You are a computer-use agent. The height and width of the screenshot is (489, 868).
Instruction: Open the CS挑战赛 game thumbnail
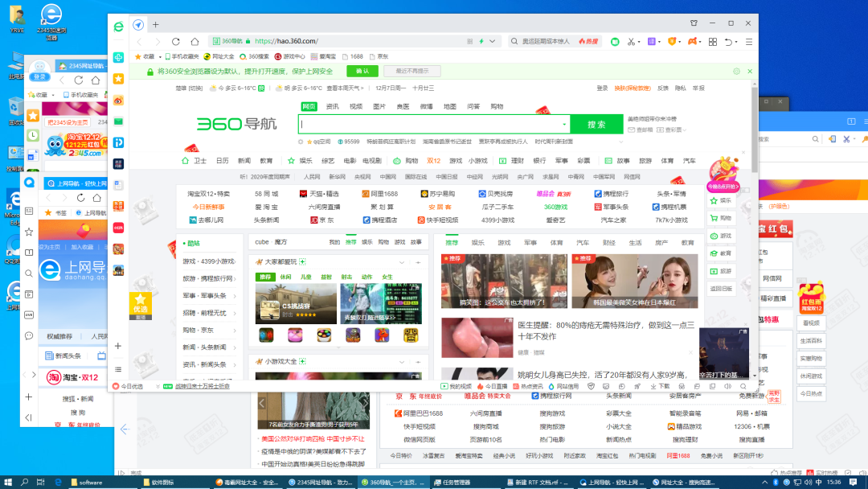coord(296,303)
